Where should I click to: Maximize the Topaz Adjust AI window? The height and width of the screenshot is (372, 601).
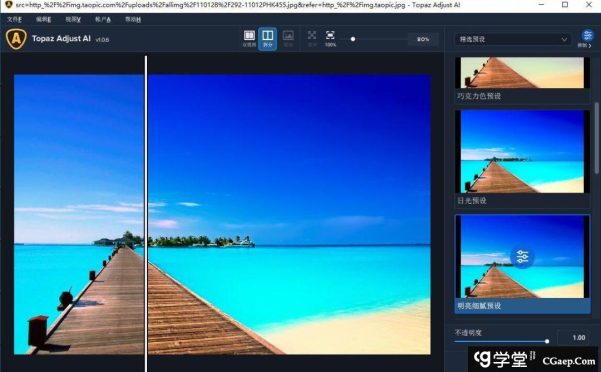pyautogui.click(x=565, y=5)
